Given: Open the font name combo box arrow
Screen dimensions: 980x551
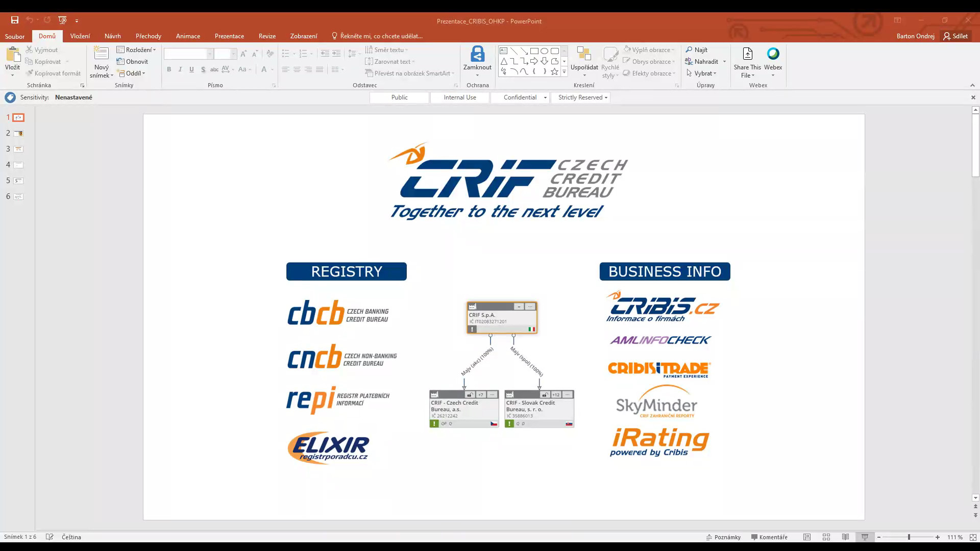Looking at the screenshot, I should point(209,54).
